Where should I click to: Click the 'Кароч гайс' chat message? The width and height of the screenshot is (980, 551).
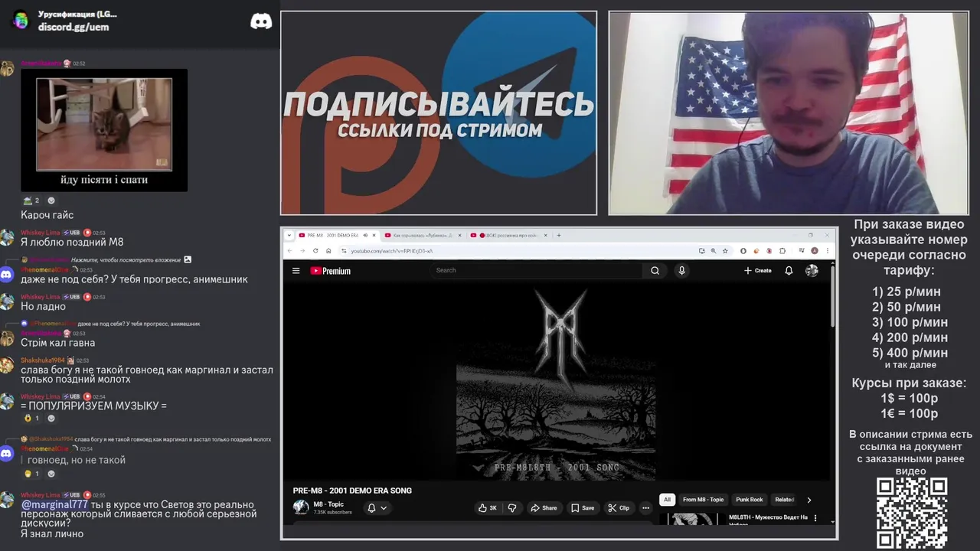tap(47, 215)
